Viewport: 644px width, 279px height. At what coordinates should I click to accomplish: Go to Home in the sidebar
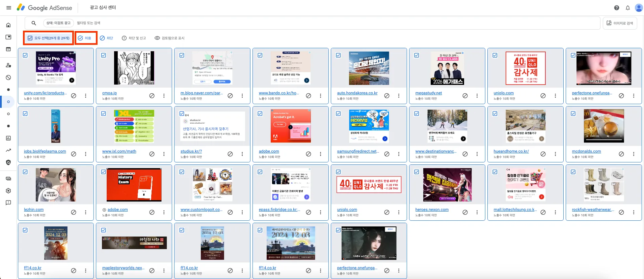coord(8,25)
